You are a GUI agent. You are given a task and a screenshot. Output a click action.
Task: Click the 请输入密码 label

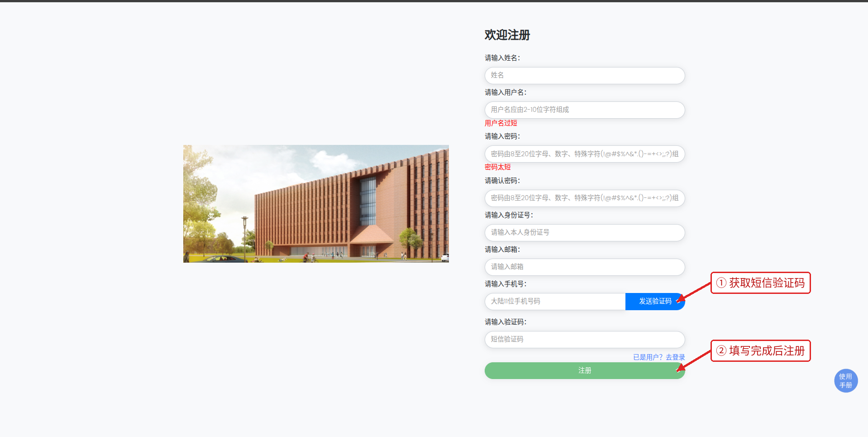(x=502, y=136)
